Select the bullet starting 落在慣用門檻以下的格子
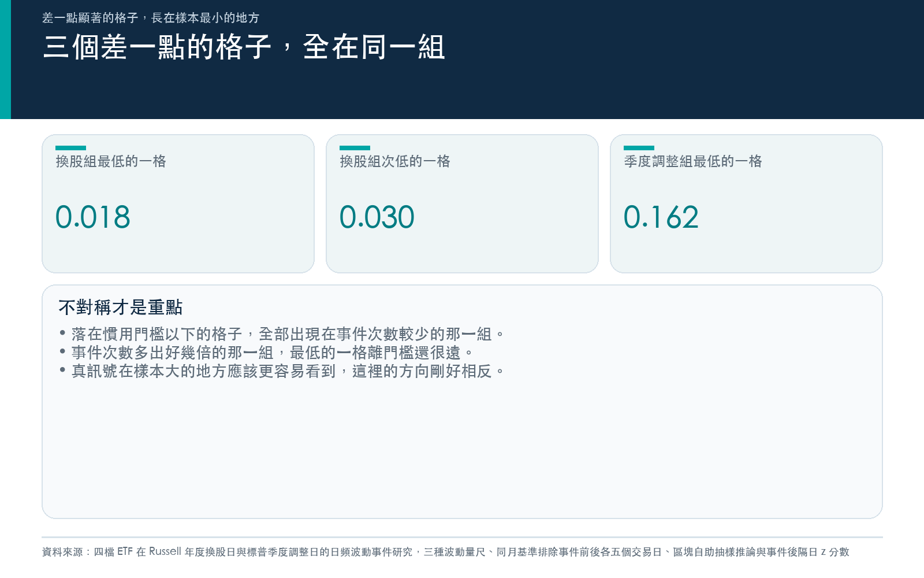 point(282,334)
